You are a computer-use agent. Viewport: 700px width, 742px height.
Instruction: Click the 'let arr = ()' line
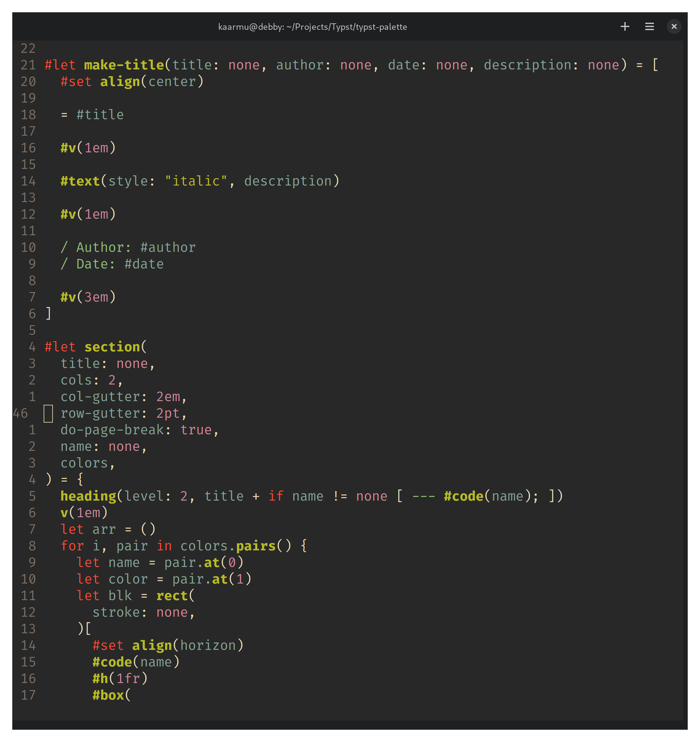click(108, 529)
